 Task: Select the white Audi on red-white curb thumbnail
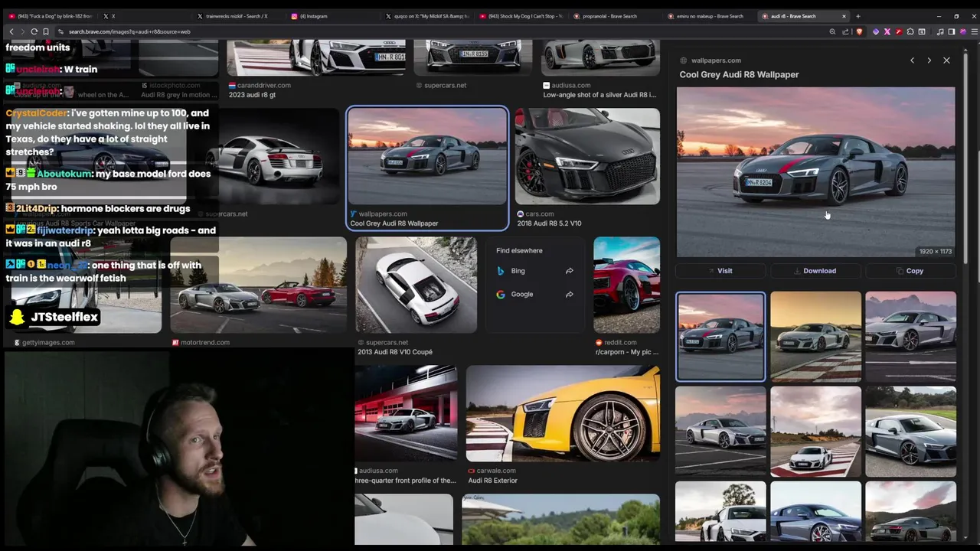tap(815, 431)
